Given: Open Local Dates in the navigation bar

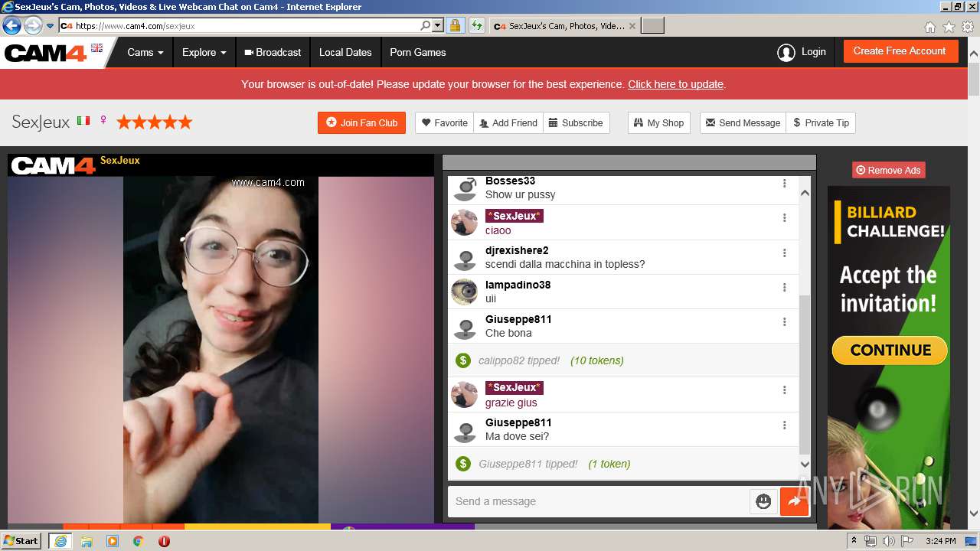Looking at the screenshot, I should [345, 53].
